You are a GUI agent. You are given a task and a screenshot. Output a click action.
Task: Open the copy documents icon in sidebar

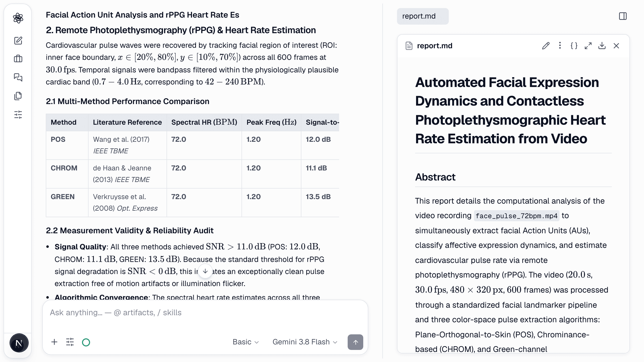[18, 96]
